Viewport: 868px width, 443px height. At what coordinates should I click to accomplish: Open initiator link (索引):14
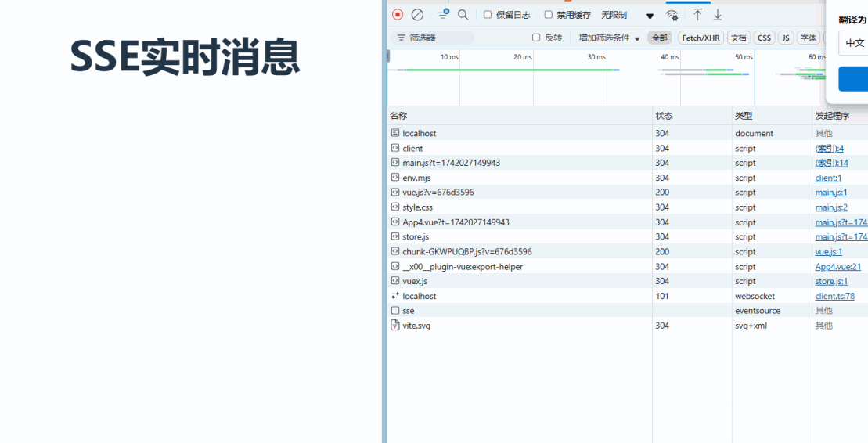coord(831,163)
